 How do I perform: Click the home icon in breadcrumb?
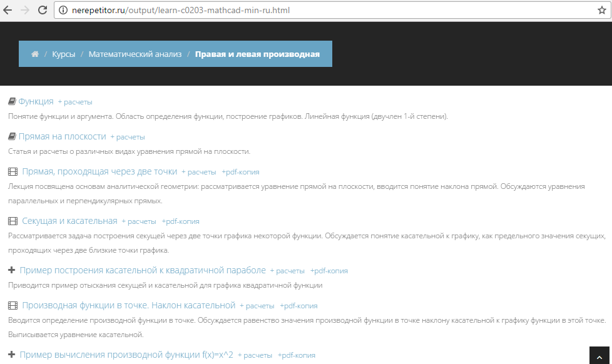[35, 54]
